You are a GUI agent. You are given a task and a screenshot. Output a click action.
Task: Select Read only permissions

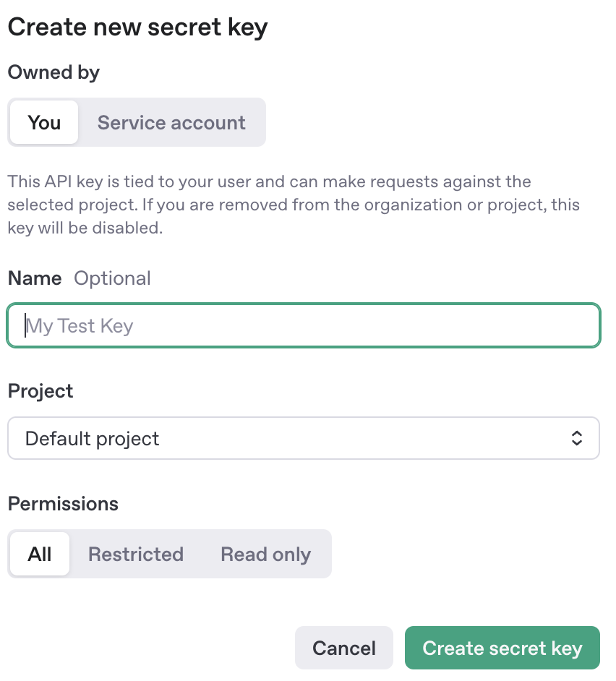click(265, 554)
